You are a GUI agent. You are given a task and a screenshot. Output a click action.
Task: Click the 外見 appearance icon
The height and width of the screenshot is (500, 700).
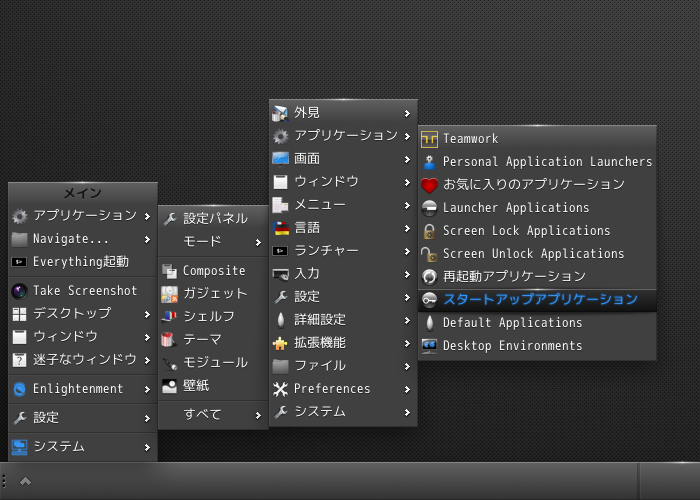tap(280, 113)
